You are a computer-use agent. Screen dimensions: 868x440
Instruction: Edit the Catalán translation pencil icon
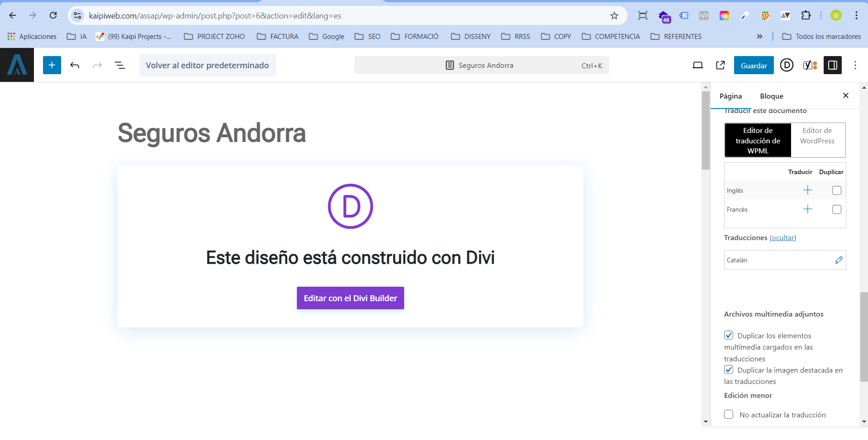pos(839,260)
